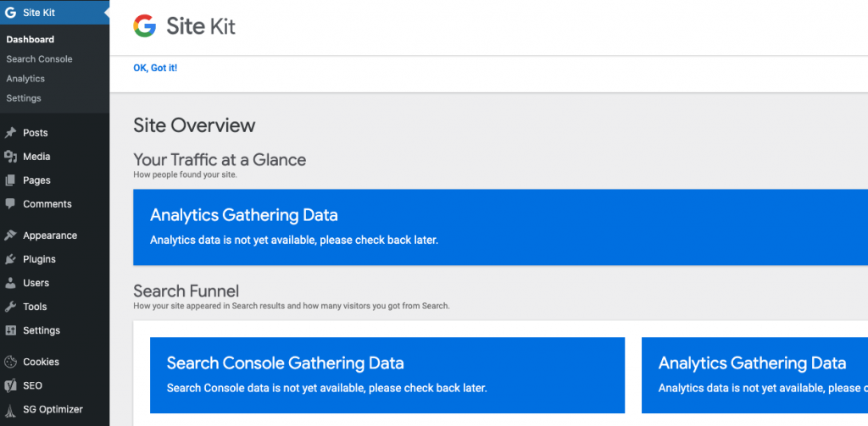Click the Plugins plug icon
868x426 pixels.
[10, 259]
